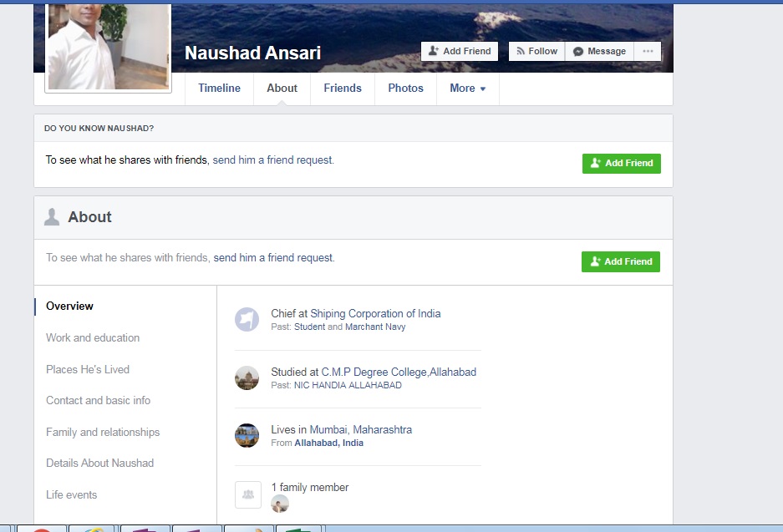Open Allahabad, India hometown link
Image resolution: width=783 pixels, height=532 pixels.
[x=328, y=443]
